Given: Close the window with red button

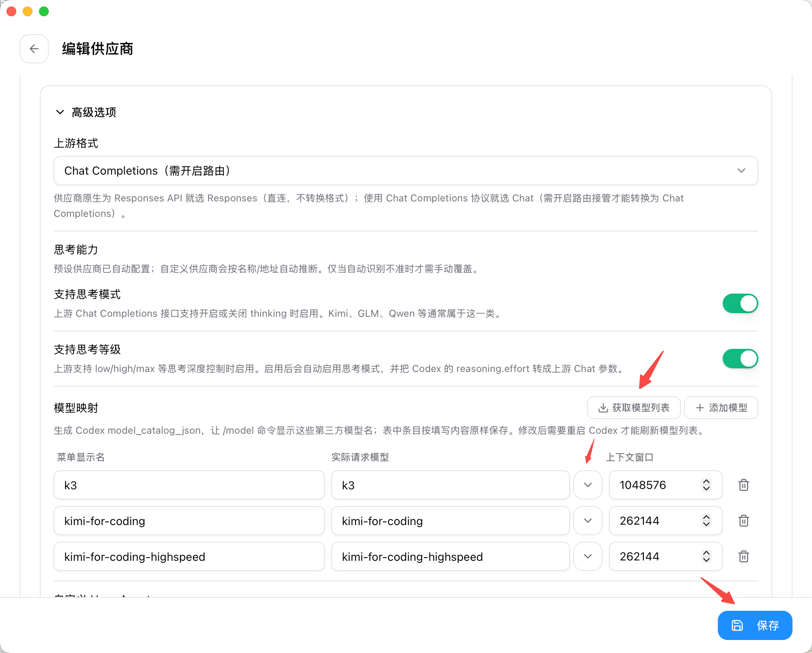Looking at the screenshot, I should [11, 11].
